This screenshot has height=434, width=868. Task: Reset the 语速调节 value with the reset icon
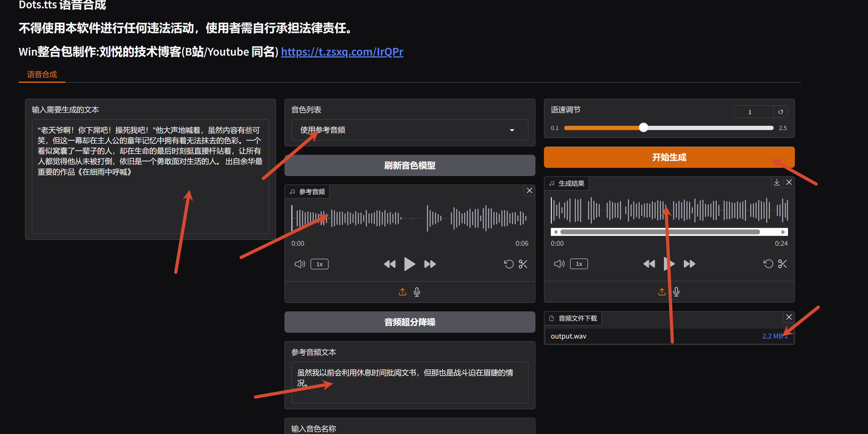click(780, 112)
